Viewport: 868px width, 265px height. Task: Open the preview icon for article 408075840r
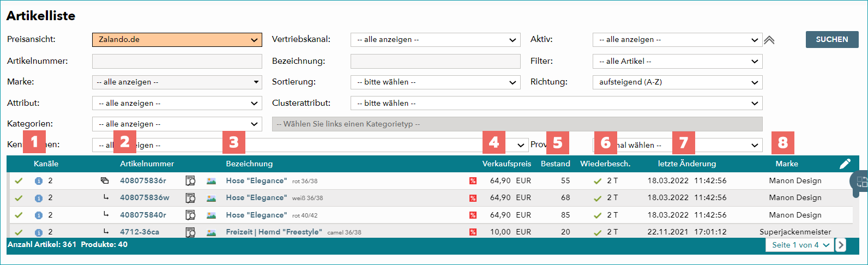point(190,215)
